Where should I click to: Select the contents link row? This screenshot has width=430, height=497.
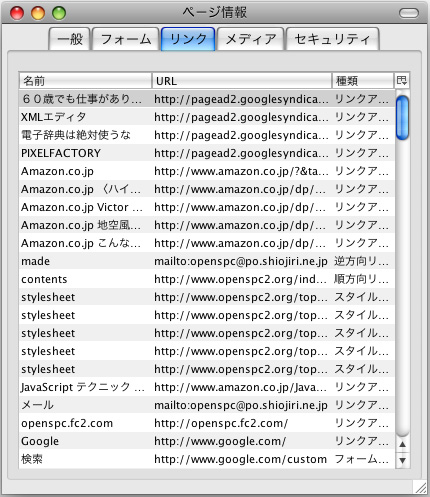tap(207, 279)
